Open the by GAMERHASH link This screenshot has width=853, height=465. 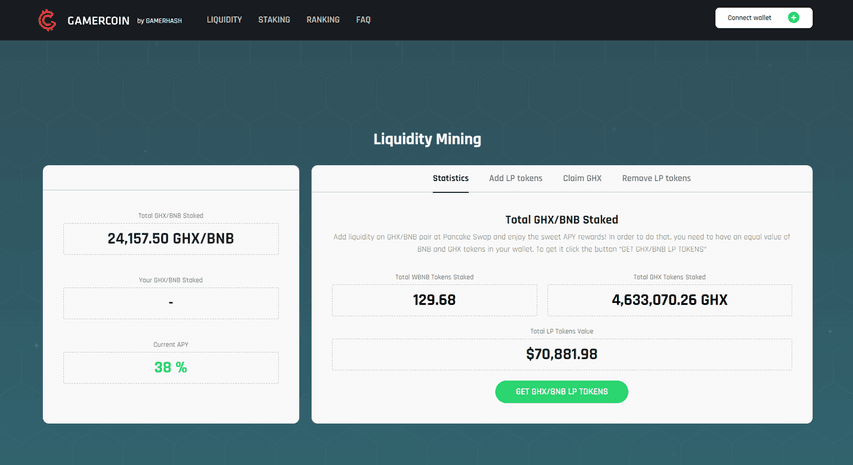159,21
